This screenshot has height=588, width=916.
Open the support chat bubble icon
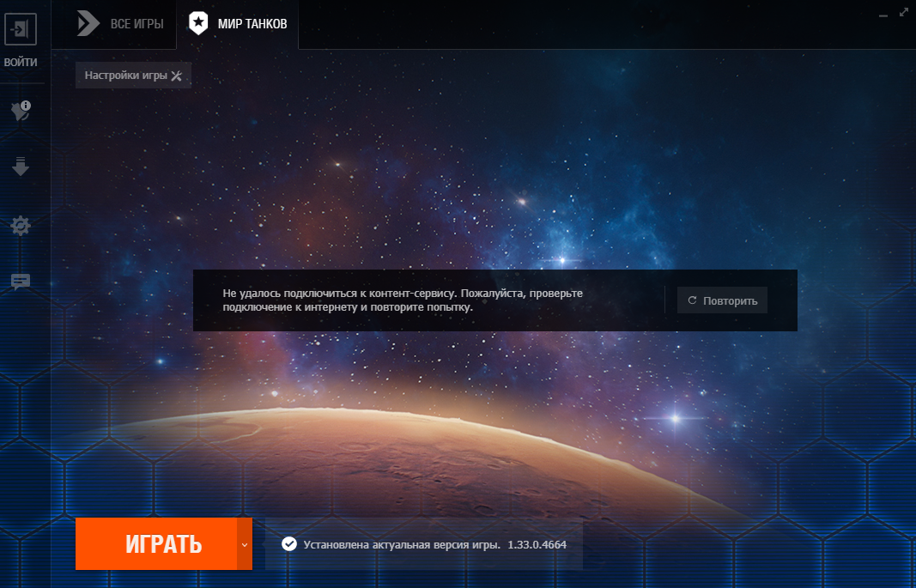[21, 282]
